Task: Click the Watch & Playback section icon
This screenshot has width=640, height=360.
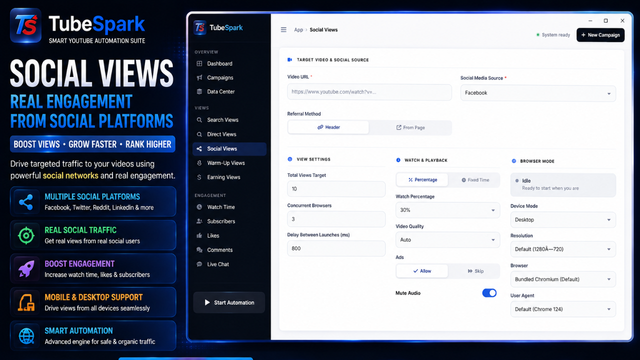Action: coord(398,160)
